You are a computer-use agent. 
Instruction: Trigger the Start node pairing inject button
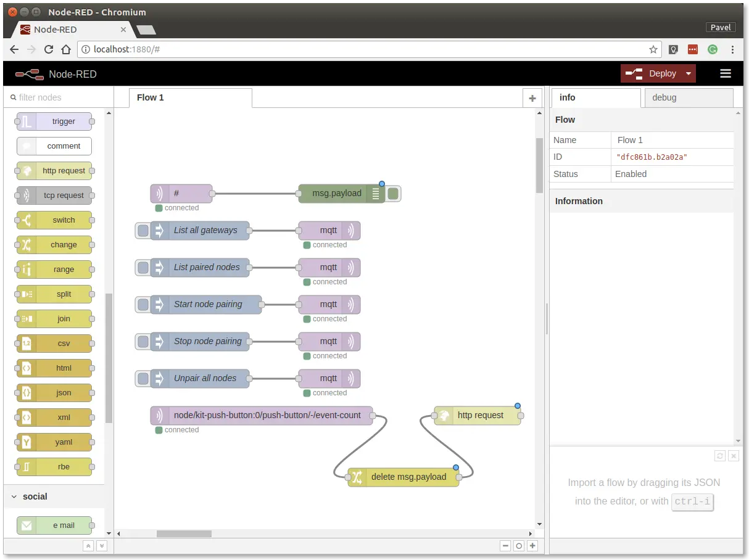[143, 305]
